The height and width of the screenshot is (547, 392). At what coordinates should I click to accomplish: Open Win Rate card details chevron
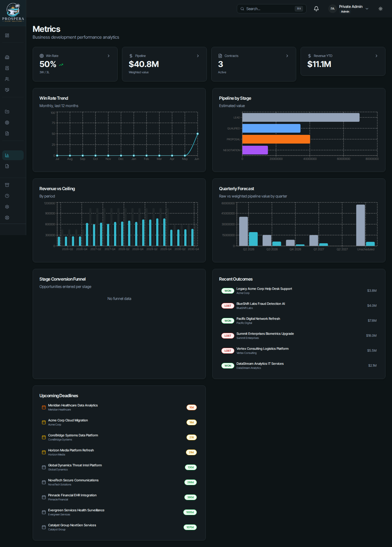coord(109,56)
